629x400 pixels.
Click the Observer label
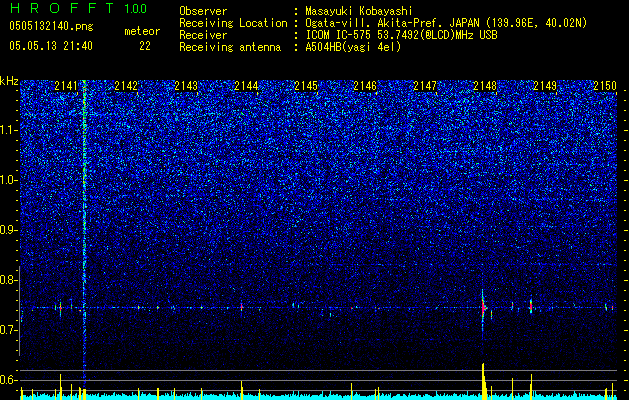[x=203, y=11]
